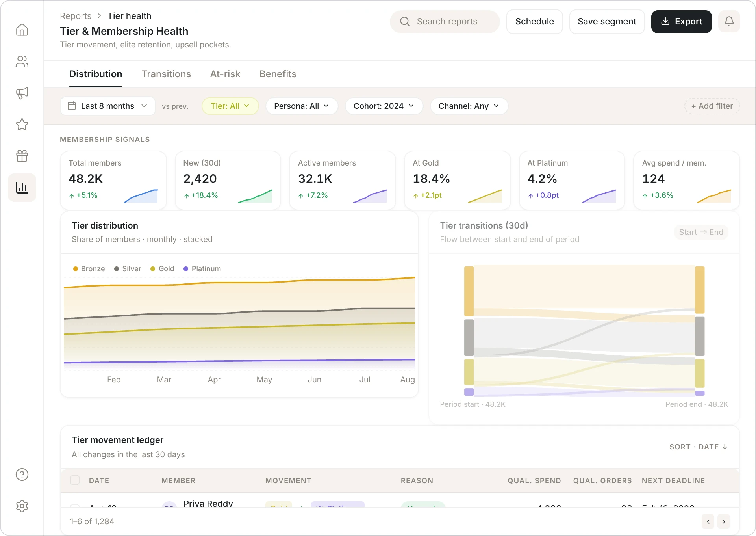Screen dimensions: 756x536
Task: Switch to the At-risk tab
Action: [225, 74]
